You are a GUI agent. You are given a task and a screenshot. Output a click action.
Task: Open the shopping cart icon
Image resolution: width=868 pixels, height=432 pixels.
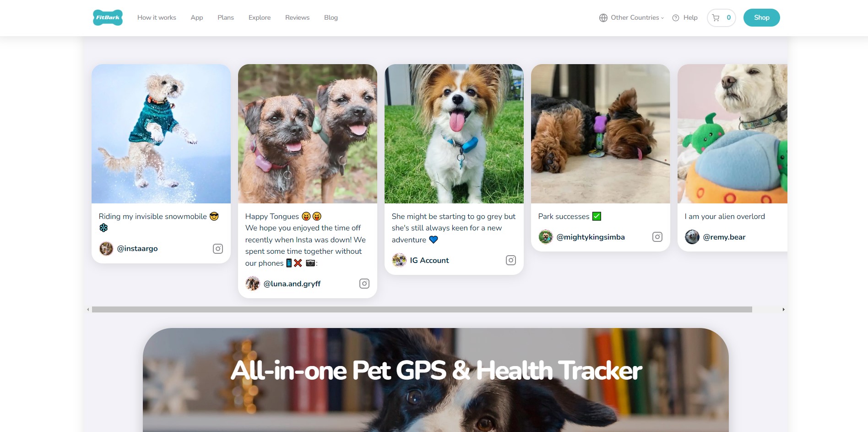pyautogui.click(x=716, y=18)
